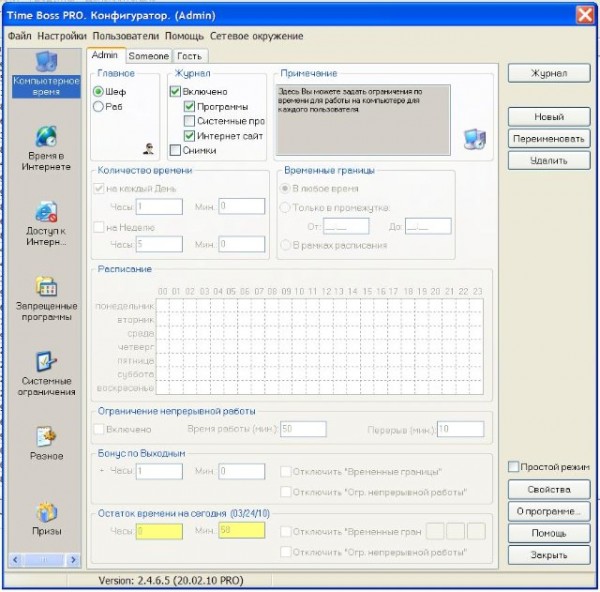Image resolution: width=600 pixels, height=592 pixels.
Task: Click the yellow Часы remaining time field
Action: tap(159, 532)
